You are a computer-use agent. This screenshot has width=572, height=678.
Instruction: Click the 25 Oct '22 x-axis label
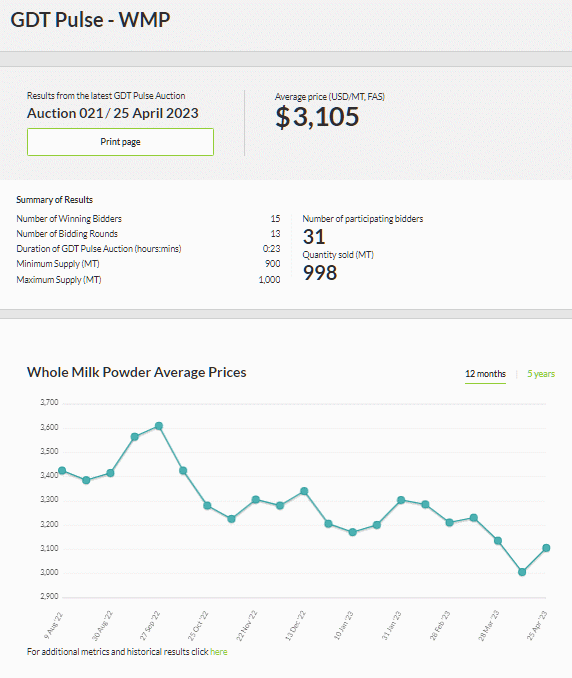198,625
